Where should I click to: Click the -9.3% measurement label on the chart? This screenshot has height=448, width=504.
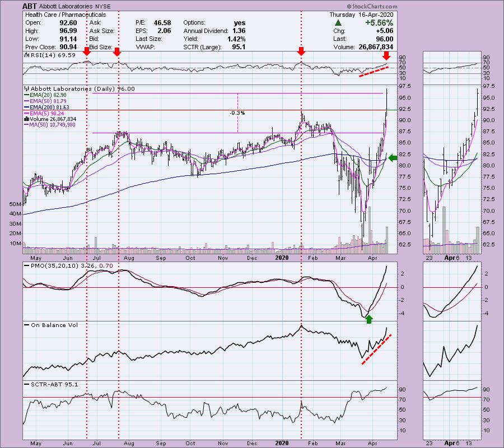tap(237, 113)
